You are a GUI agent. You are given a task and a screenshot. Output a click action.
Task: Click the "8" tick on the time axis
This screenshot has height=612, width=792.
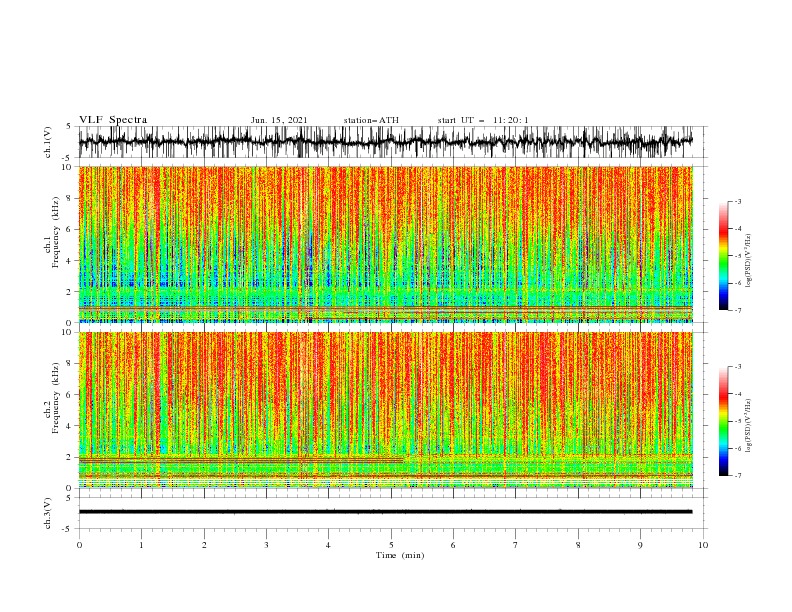click(x=578, y=545)
